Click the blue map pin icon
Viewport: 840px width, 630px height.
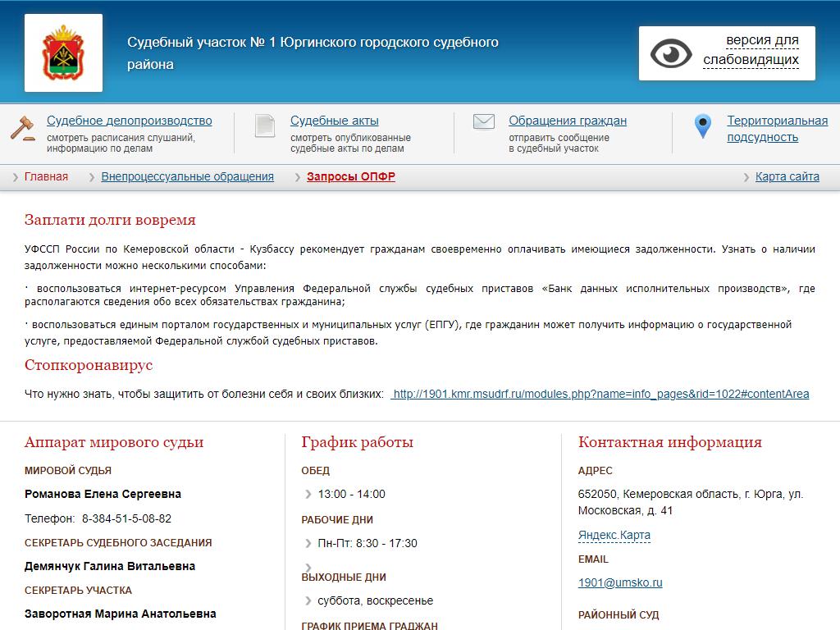coord(702,126)
